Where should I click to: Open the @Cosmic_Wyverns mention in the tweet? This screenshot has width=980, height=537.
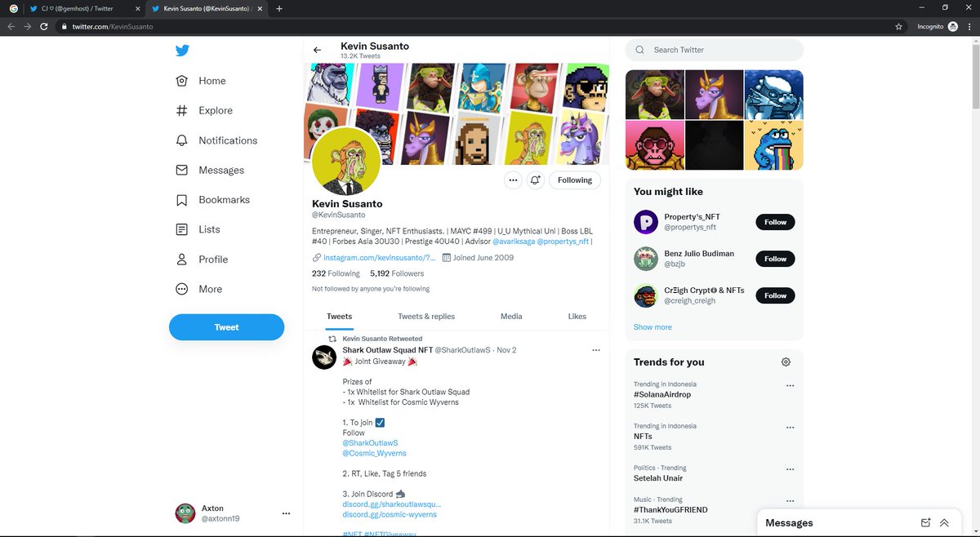(374, 453)
